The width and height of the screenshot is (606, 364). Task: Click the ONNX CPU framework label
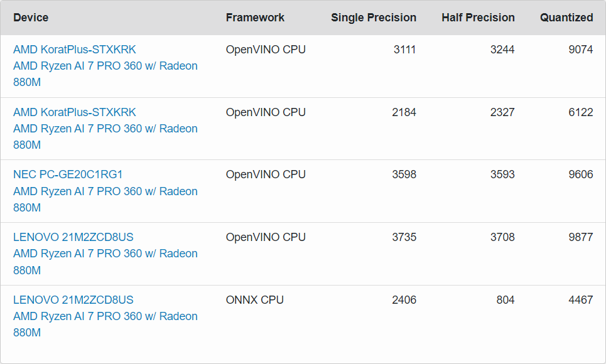(255, 300)
